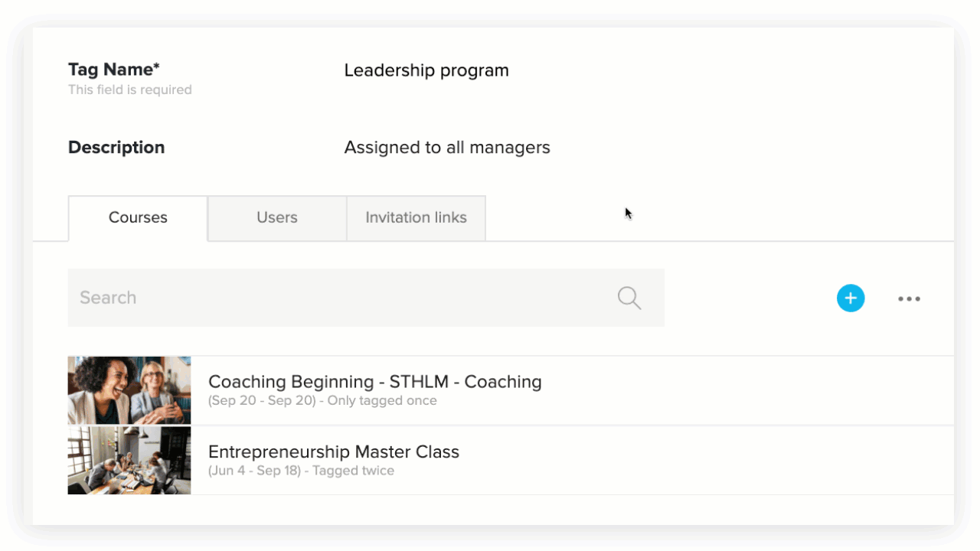Click the 'Tagged twice' course note

click(353, 471)
